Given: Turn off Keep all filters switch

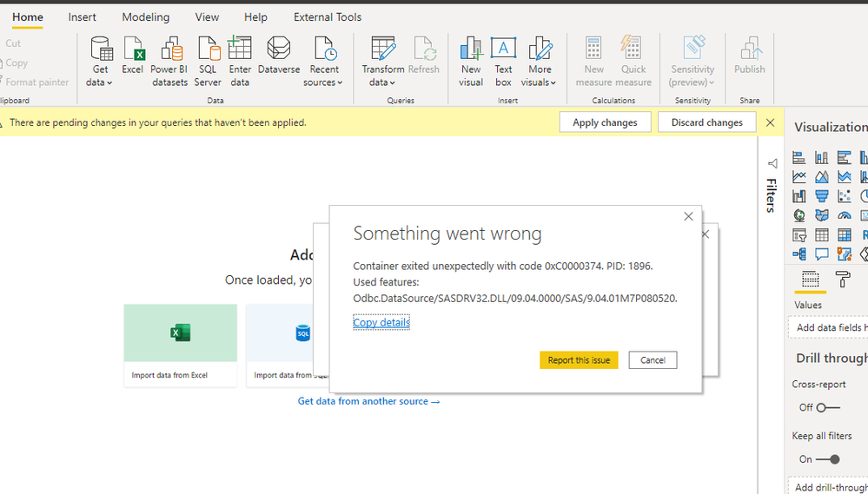Looking at the screenshot, I should point(828,459).
